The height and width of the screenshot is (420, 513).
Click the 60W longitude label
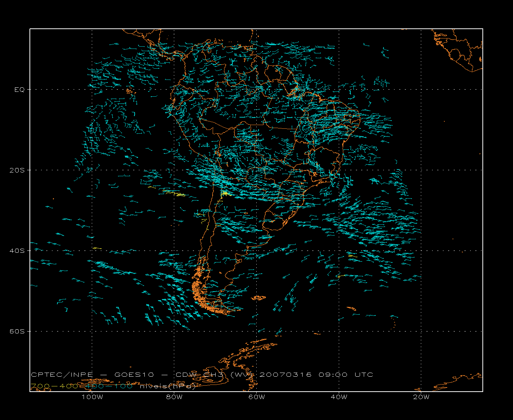pyautogui.click(x=257, y=397)
